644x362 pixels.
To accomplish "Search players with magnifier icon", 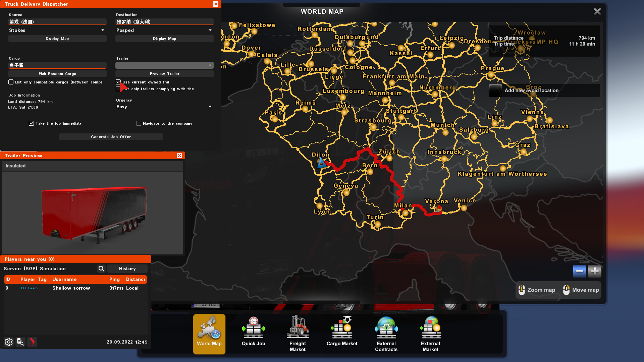I will tap(101, 268).
